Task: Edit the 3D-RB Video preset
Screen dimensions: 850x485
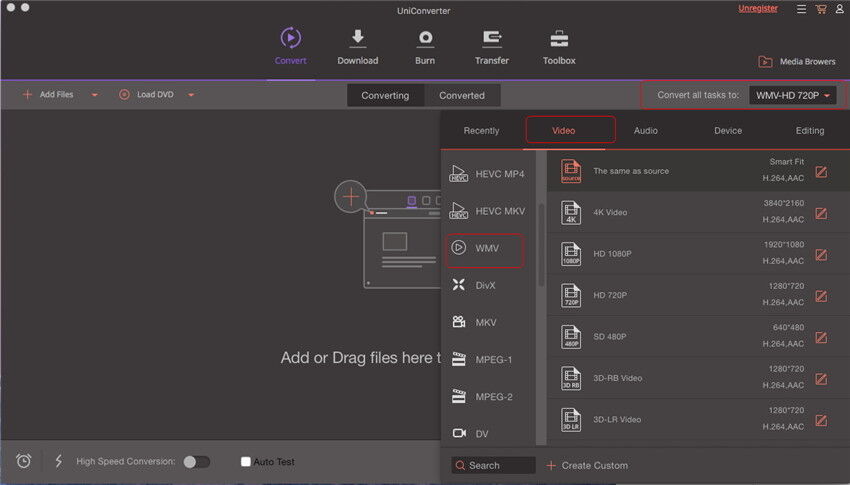Action: [821, 379]
